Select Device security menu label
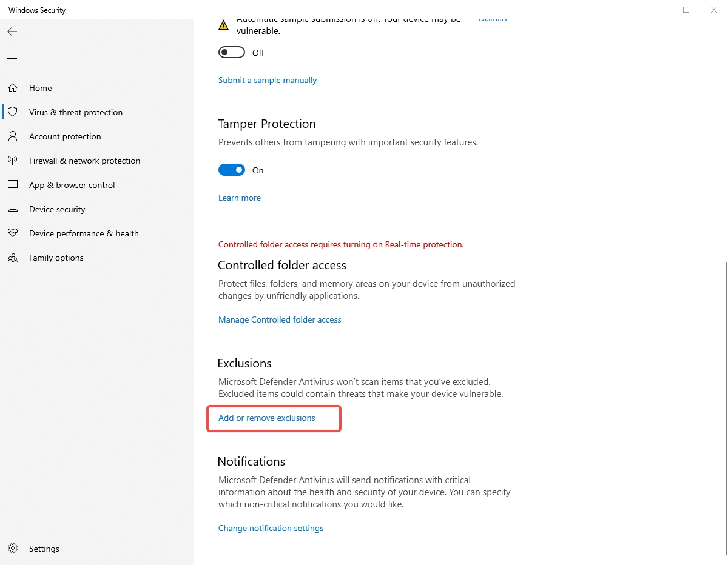The height and width of the screenshot is (565, 728). (x=57, y=209)
